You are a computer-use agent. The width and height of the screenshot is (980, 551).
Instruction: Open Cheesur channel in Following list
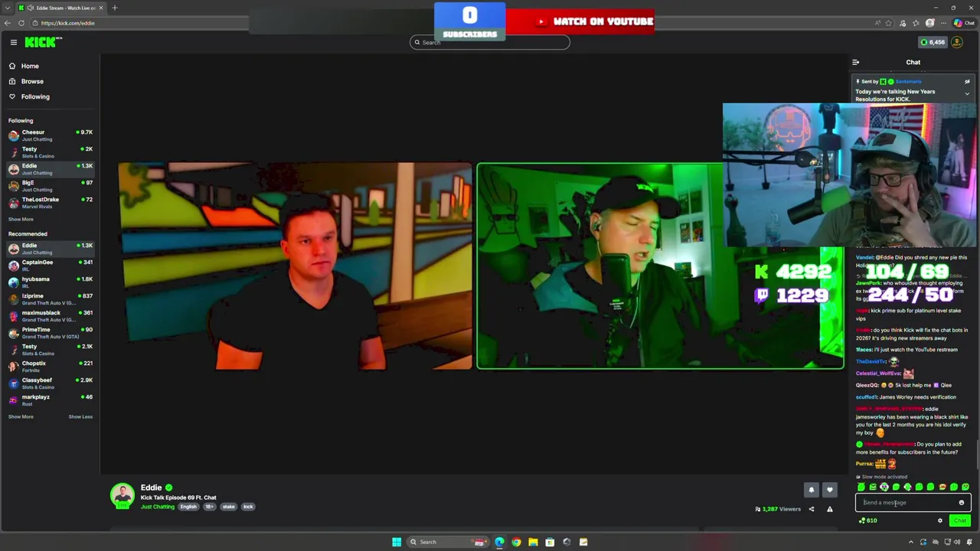click(x=50, y=135)
